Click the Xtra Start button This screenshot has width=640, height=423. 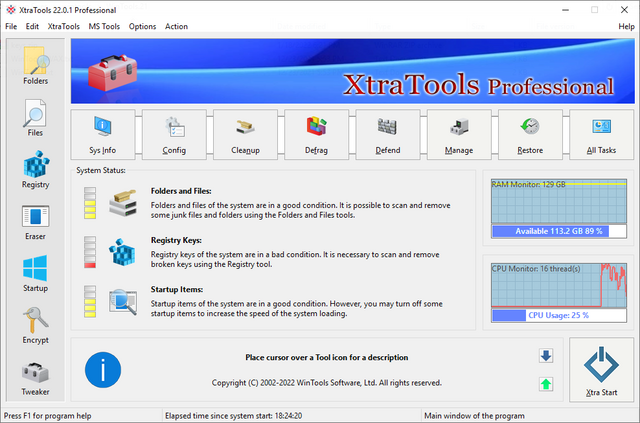pyautogui.click(x=601, y=370)
